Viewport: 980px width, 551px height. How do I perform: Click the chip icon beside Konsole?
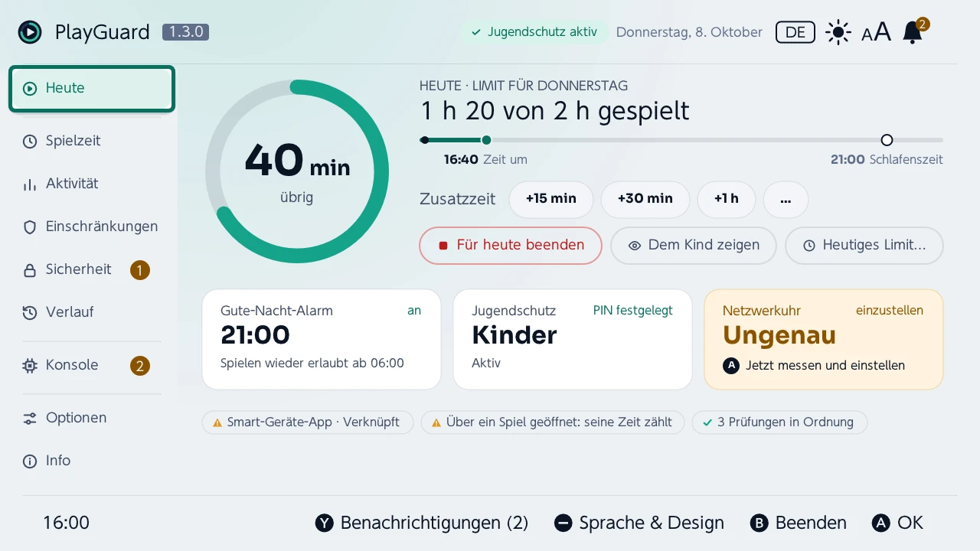[x=30, y=365]
